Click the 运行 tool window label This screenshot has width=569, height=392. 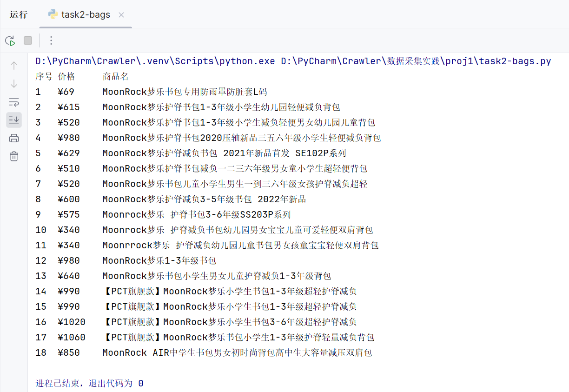pos(19,14)
